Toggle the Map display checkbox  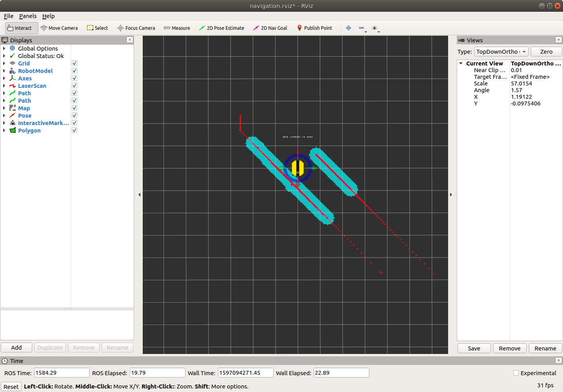[x=74, y=108]
